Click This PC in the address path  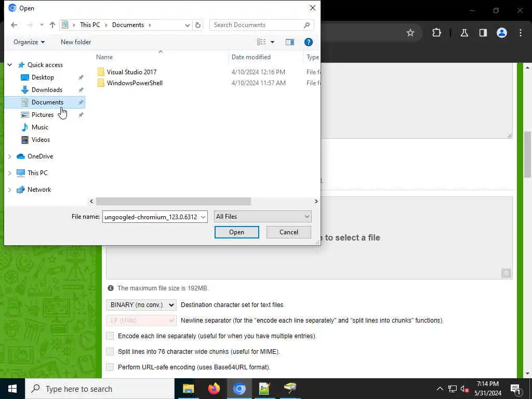90,25
